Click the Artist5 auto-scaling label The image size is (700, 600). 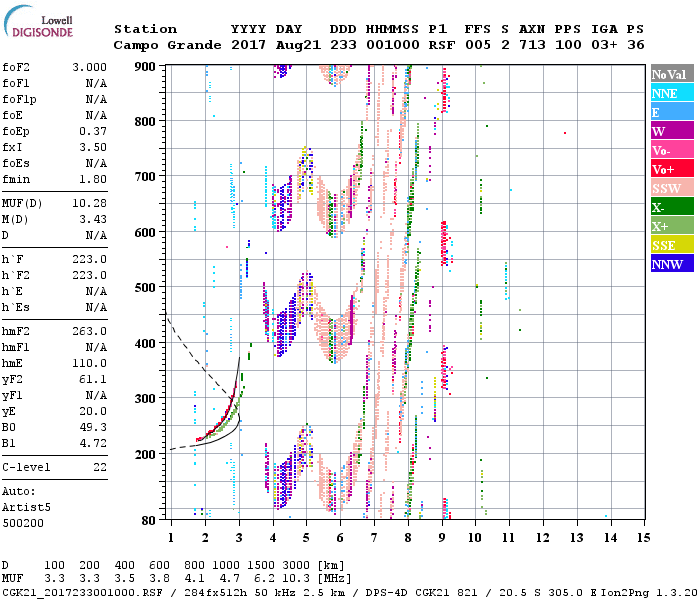(x=24, y=507)
